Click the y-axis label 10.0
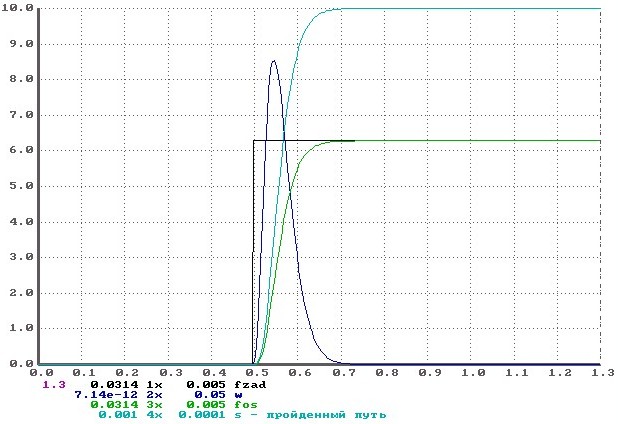The width and height of the screenshot is (618, 424). pyautogui.click(x=17, y=8)
